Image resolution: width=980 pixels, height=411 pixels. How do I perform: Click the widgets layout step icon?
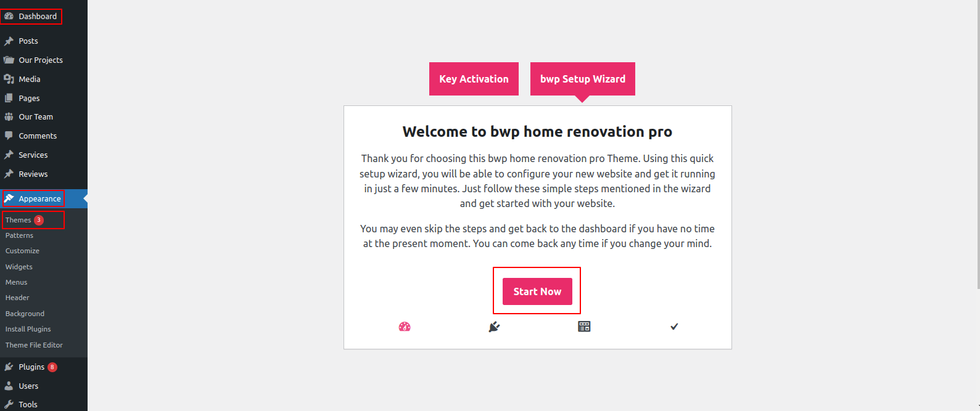584,327
